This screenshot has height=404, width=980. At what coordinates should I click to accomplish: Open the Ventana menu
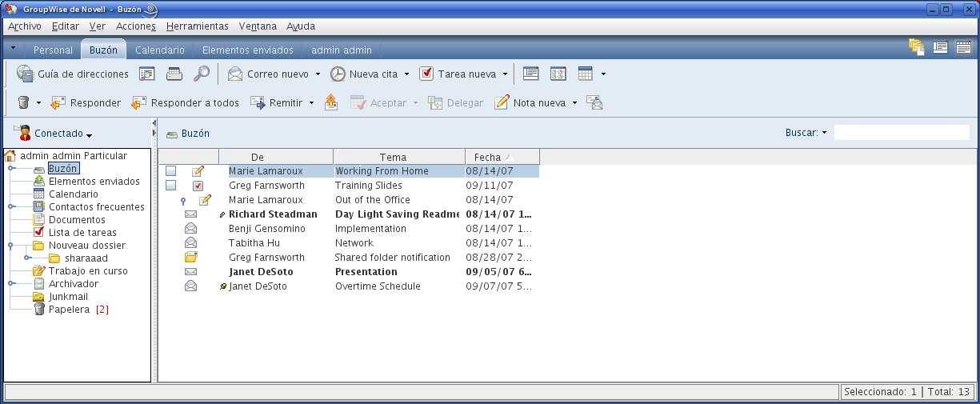pos(258,26)
